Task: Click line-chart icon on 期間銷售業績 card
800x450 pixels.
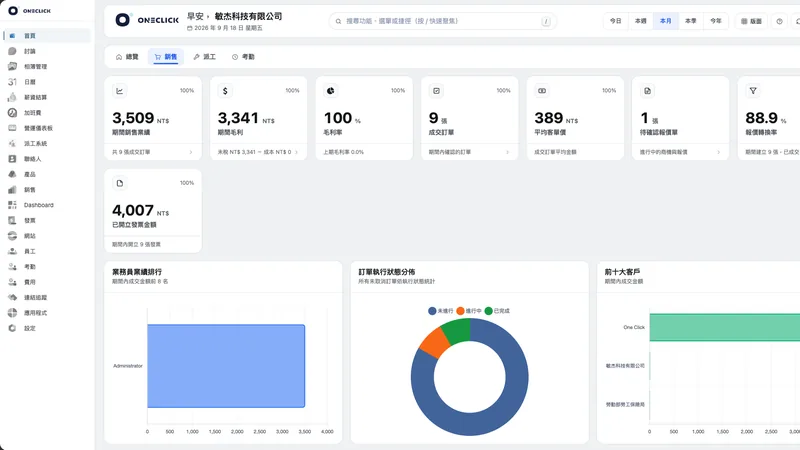Action: (x=119, y=91)
